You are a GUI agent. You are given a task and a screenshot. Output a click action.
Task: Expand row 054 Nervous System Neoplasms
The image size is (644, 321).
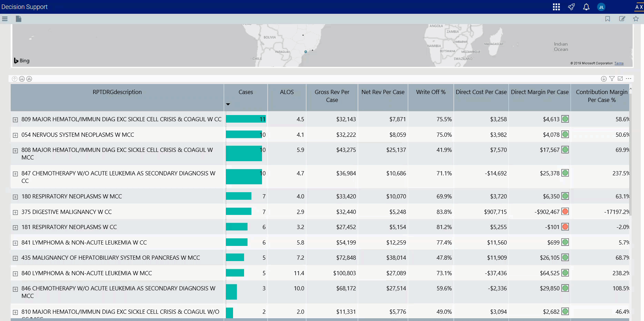point(15,135)
